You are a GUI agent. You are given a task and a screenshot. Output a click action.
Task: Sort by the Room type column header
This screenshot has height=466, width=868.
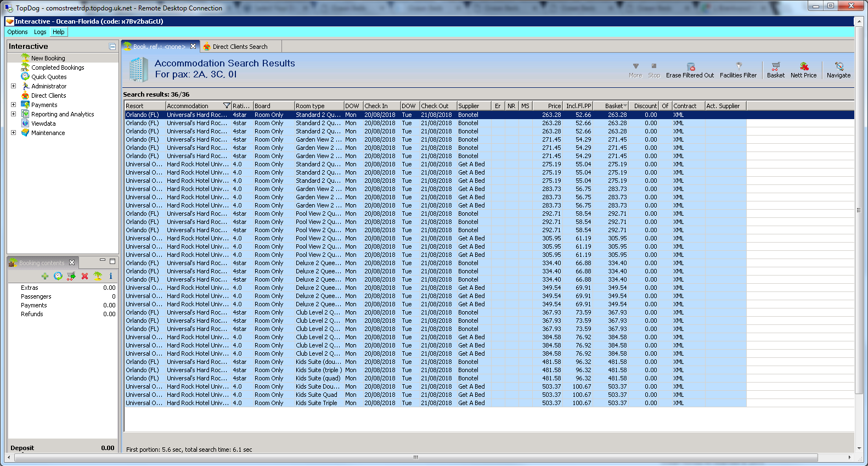pos(319,106)
